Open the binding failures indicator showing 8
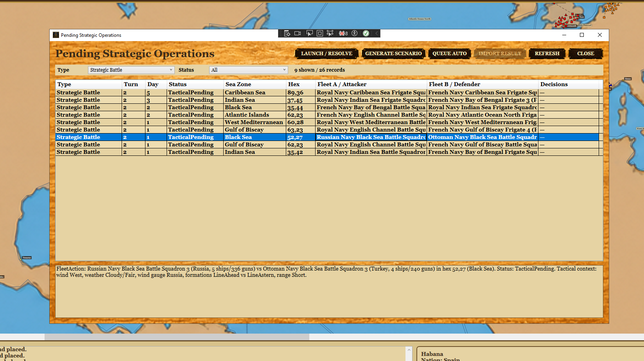The width and height of the screenshot is (644, 361). 343,33
